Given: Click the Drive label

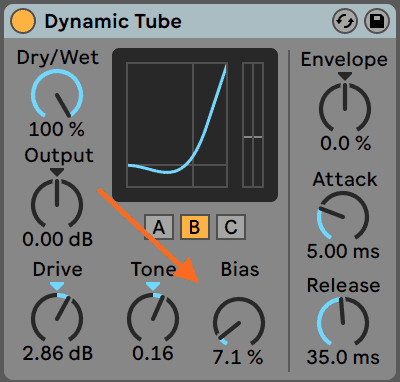Looking at the screenshot, I should pos(57,269).
